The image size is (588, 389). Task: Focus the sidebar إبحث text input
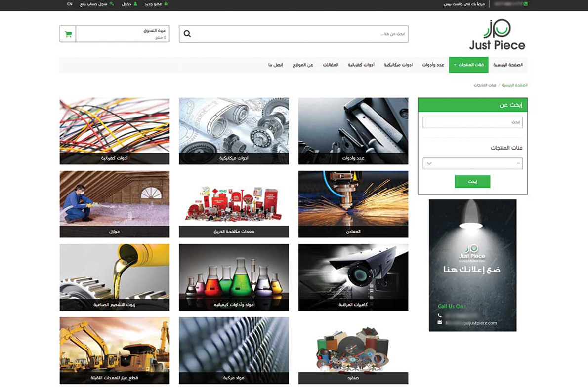pyautogui.click(x=472, y=122)
